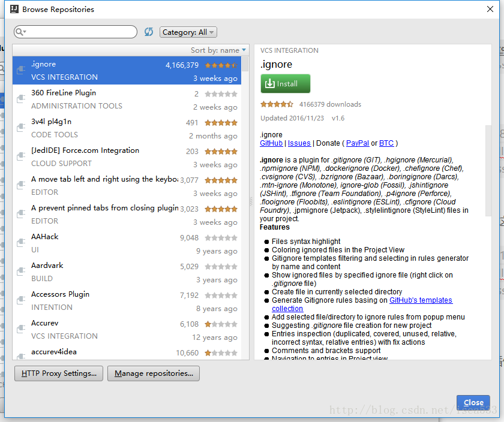Click CODE TOOLS category label
The height and width of the screenshot is (422, 504).
55,134
